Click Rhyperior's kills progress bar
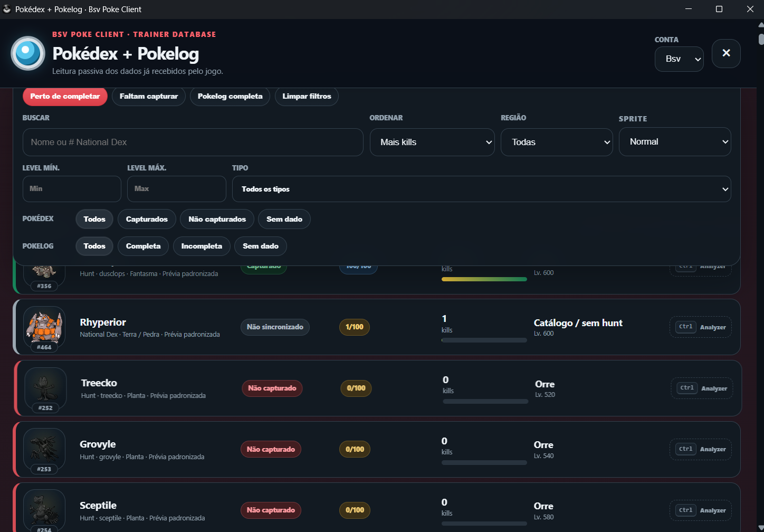This screenshot has width=764, height=532. point(484,340)
